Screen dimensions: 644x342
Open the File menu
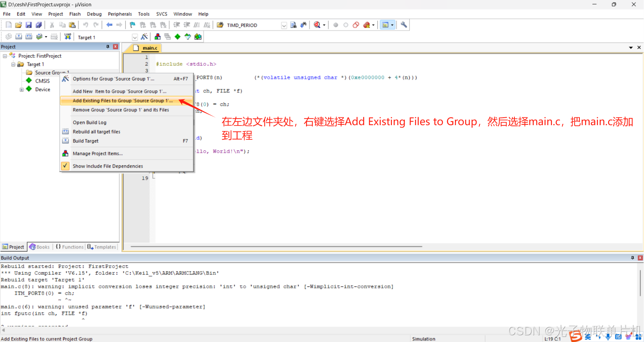click(x=7, y=14)
